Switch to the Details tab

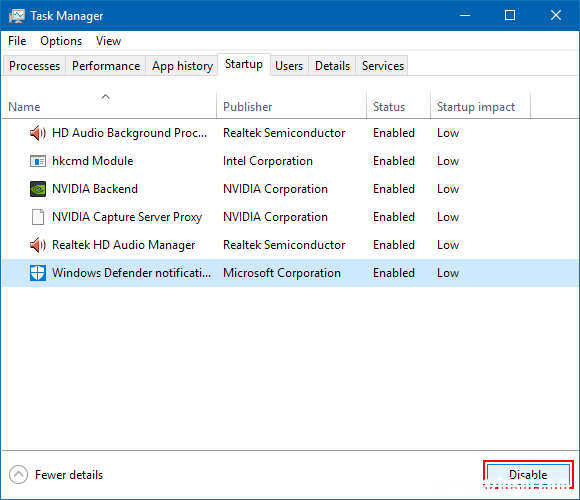tap(332, 66)
